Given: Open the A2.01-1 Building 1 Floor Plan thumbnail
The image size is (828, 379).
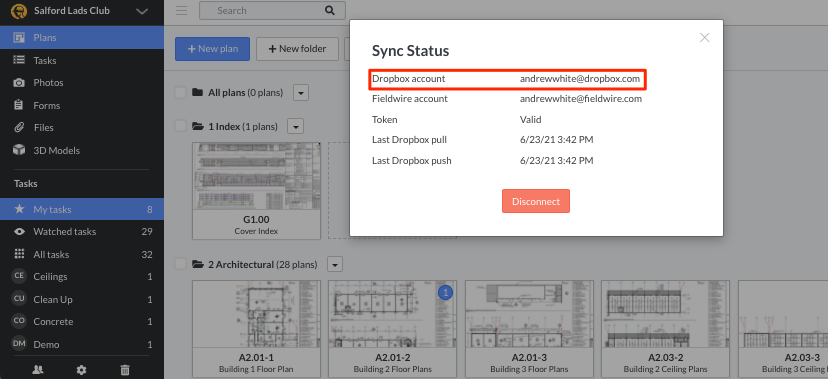Looking at the screenshot, I should [257, 328].
